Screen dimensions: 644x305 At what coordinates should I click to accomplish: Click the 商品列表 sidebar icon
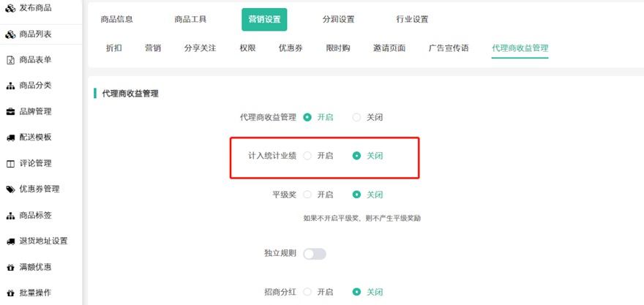click(x=10, y=34)
